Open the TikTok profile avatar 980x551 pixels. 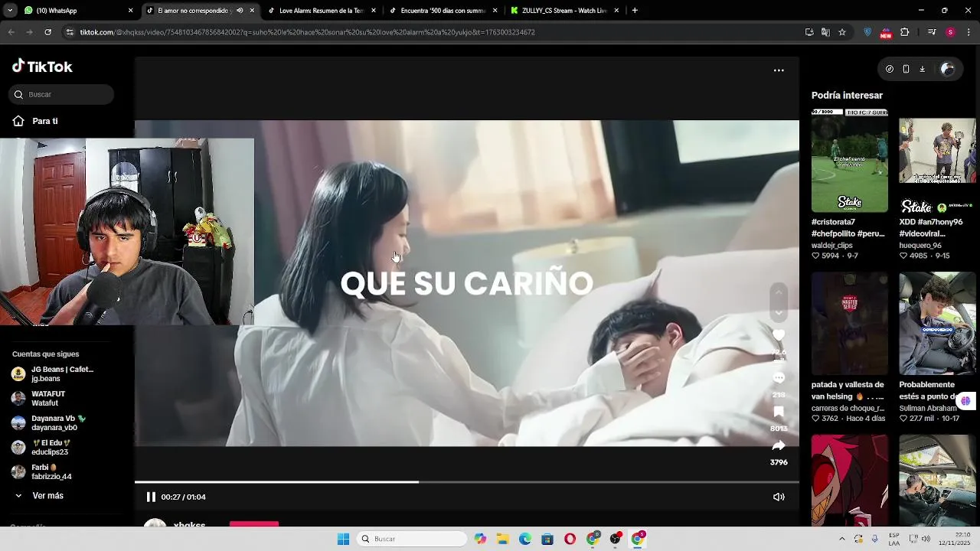[948, 69]
